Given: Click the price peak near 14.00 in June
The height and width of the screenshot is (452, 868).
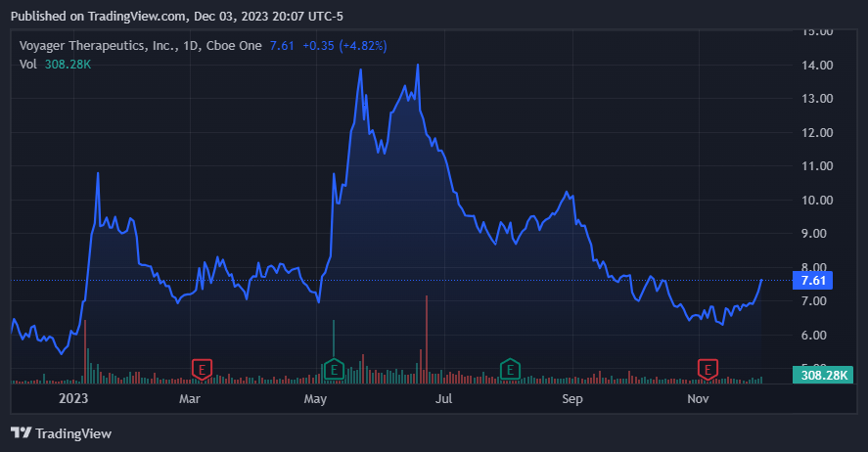Looking at the screenshot, I should (x=418, y=66).
